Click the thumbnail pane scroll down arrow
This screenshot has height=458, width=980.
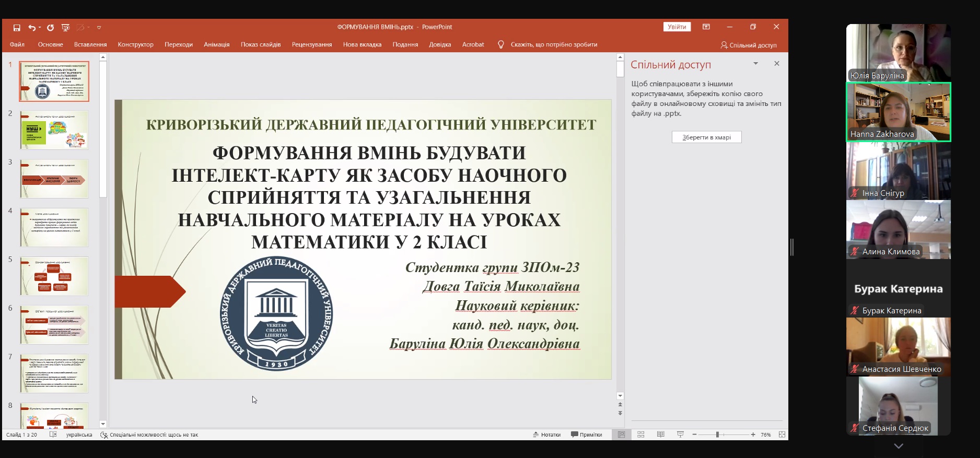103,424
